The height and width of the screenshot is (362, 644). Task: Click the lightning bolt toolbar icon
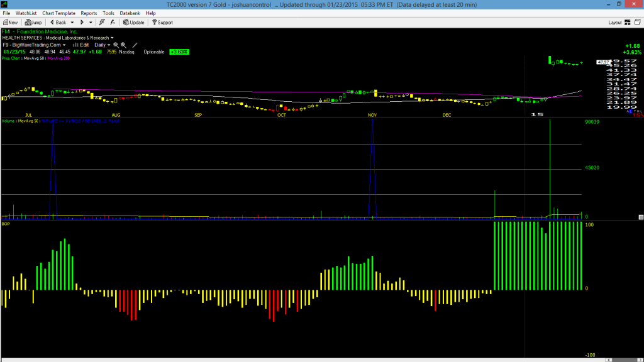click(x=102, y=23)
